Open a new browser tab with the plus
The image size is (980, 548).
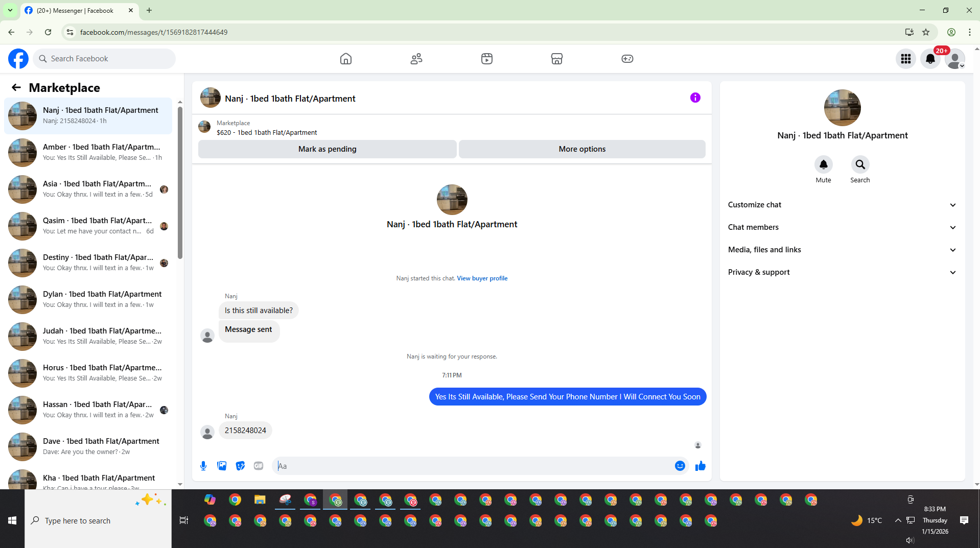(149, 10)
